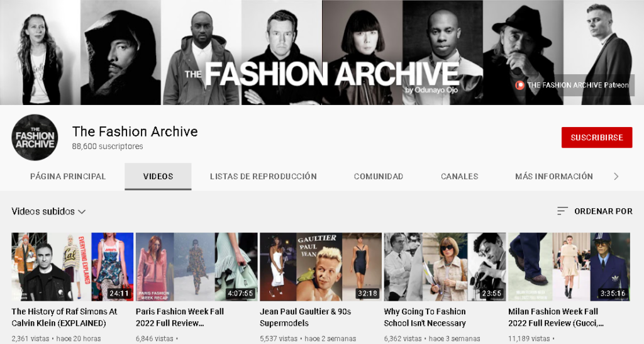Open the LISTAS DE REPRODUCCIÓN tab

(x=264, y=177)
